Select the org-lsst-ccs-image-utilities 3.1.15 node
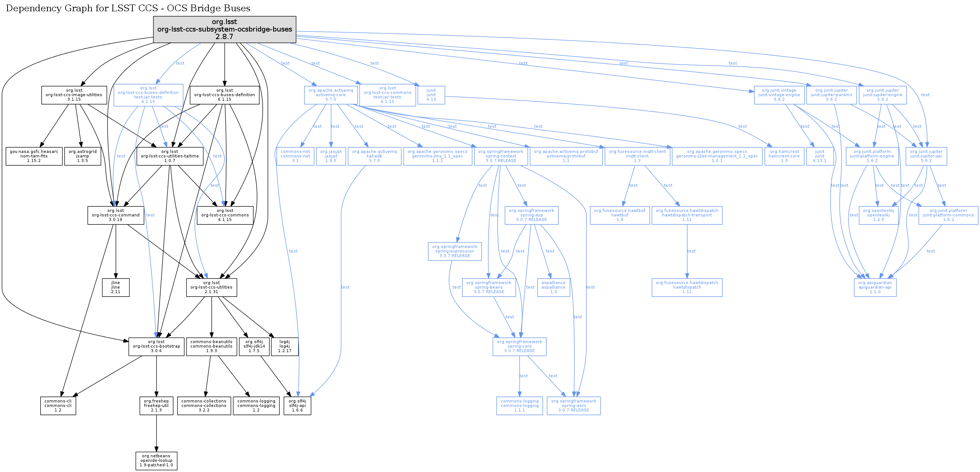This screenshot has width=980, height=472. [74, 95]
